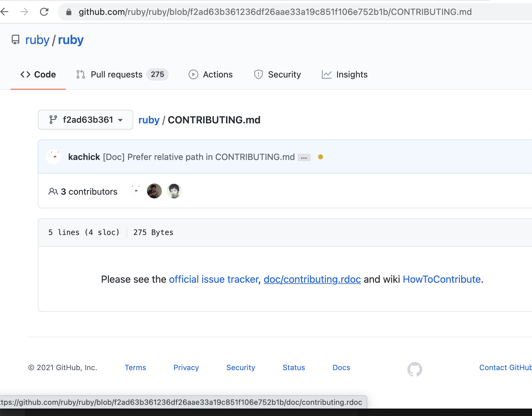Screen dimensions: 532x416
Task: Open the Privacy footer link
Action: (186, 368)
